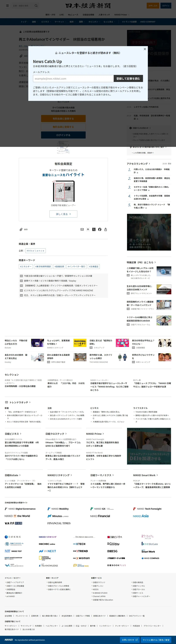Open the NOMURA advertisement banner
Screen dimensions: 176x644
point(149,232)
